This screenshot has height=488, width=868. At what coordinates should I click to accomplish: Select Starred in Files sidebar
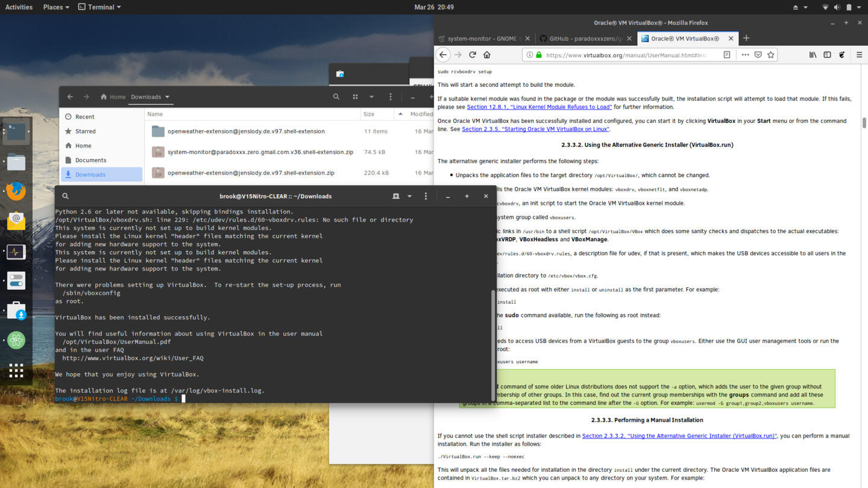(x=101, y=131)
